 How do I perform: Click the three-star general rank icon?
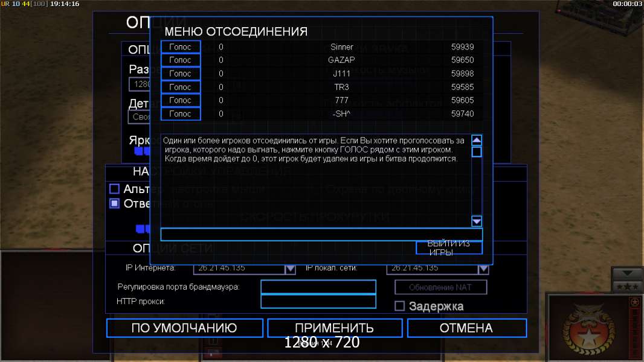pos(627,287)
